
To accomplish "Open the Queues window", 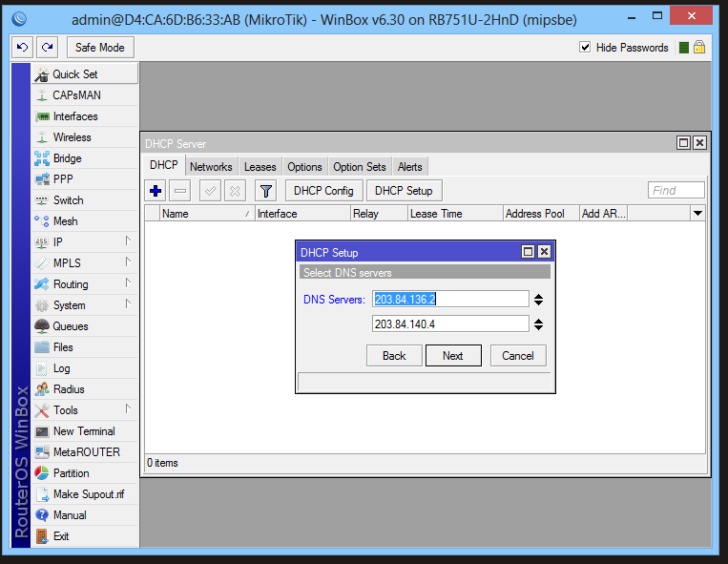I will pyautogui.click(x=85, y=326).
